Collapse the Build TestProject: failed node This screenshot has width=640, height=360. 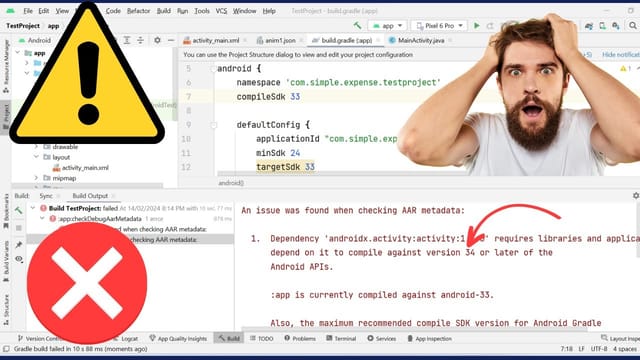click(x=33, y=208)
